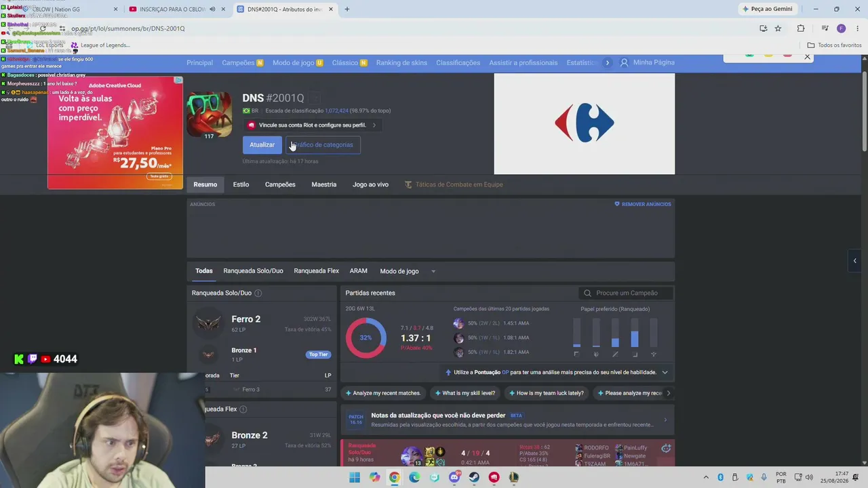
Task: Bookmark this page with the star icon
Action: [x=778, y=28]
